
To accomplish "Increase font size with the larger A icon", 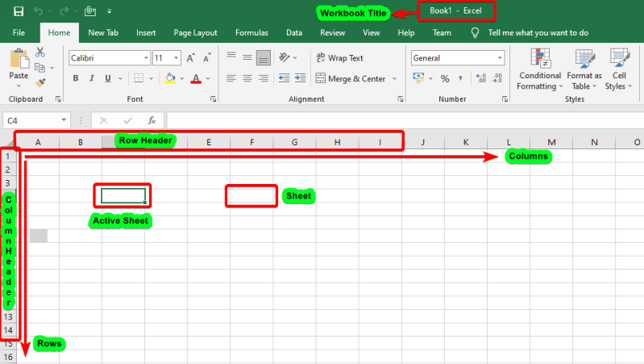I will click(190, 58).
